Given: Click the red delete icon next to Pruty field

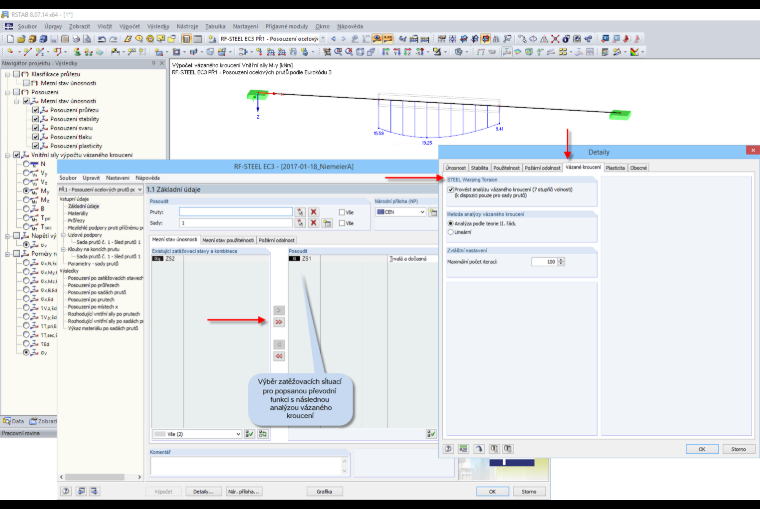Looking at the screenshot, I should [314, 212].
